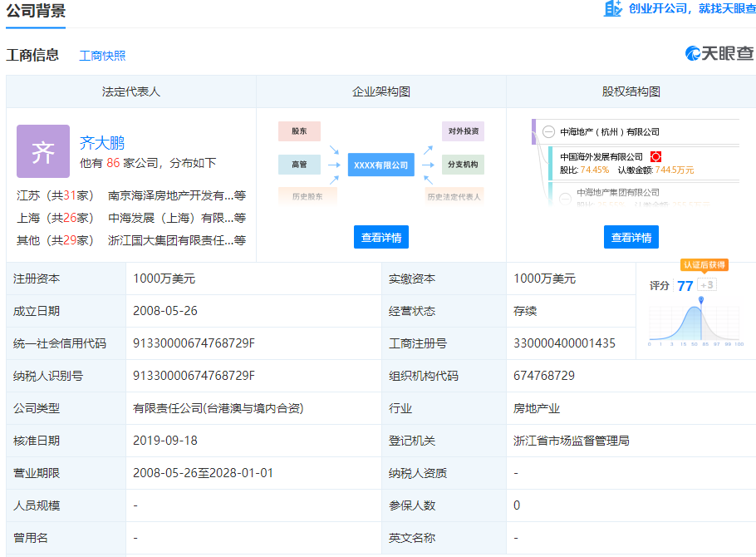Image resolution: width=756 pixels, height=557 pixels.
Task: Click the 行业 value 房地产业
Action: coord(536,408)
